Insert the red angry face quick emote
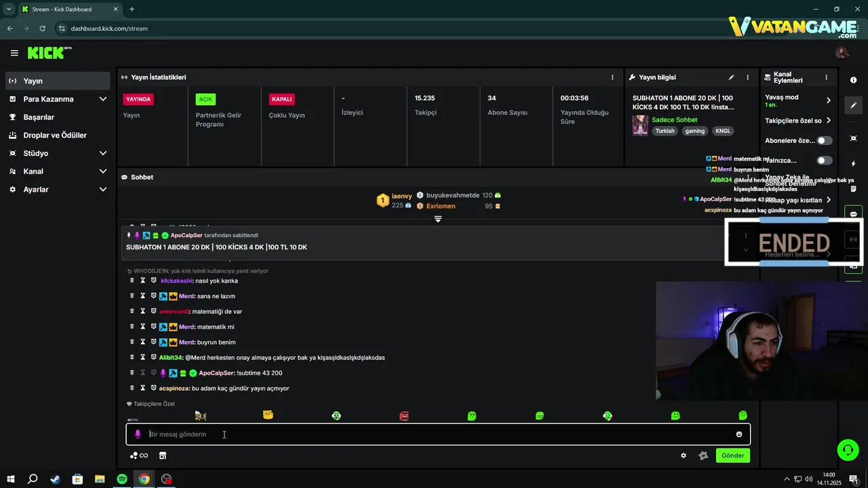The width and height of the screenshot is (868, 488). point(404,415)
